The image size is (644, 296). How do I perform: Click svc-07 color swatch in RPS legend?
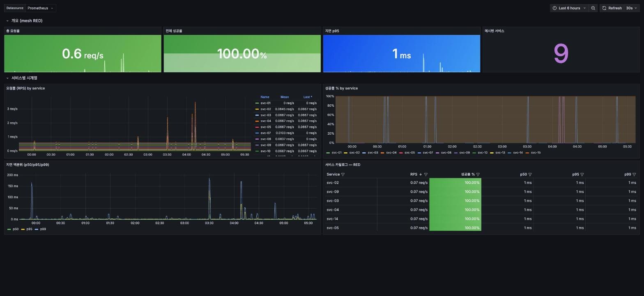click(x=257, y=133)
